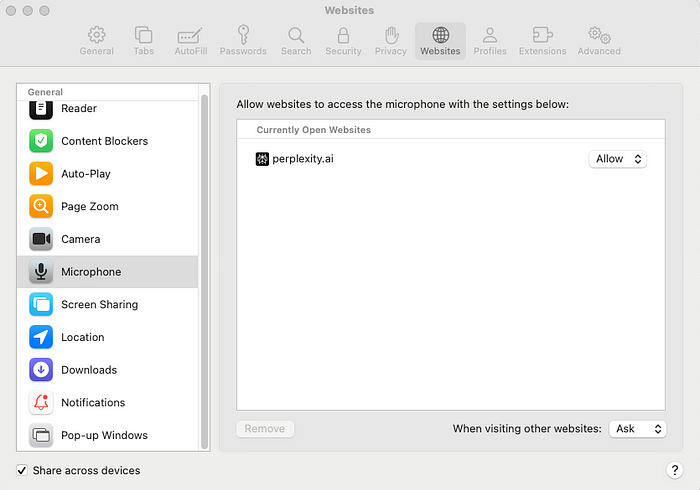Click the Microphone sidebar icon

tap(41, 272)
